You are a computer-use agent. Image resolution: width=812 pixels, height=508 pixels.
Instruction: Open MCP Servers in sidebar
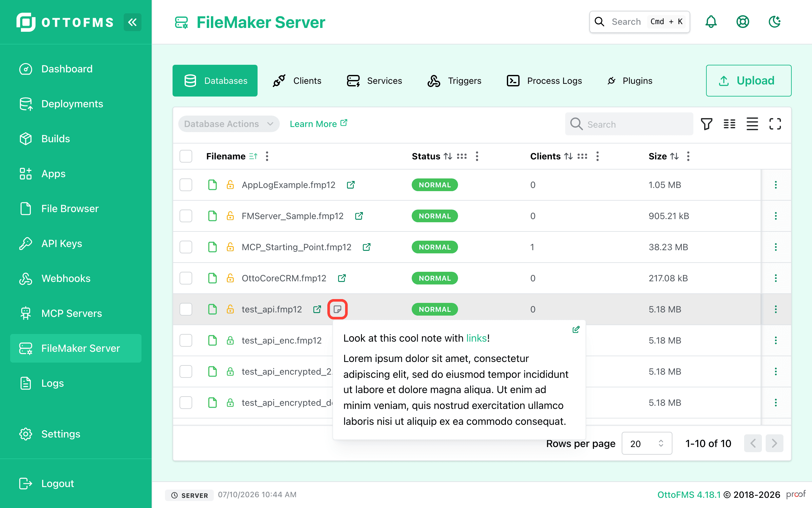tap(76, 313)
